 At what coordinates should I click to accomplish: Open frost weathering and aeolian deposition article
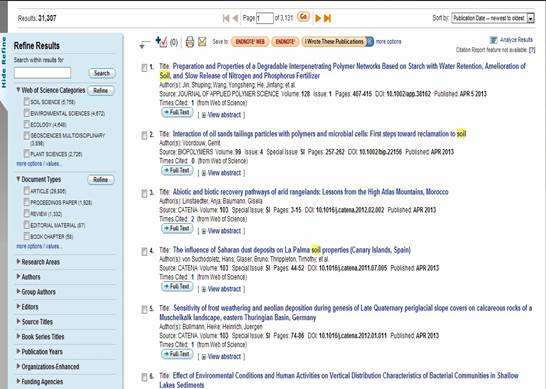click(345, 313)
